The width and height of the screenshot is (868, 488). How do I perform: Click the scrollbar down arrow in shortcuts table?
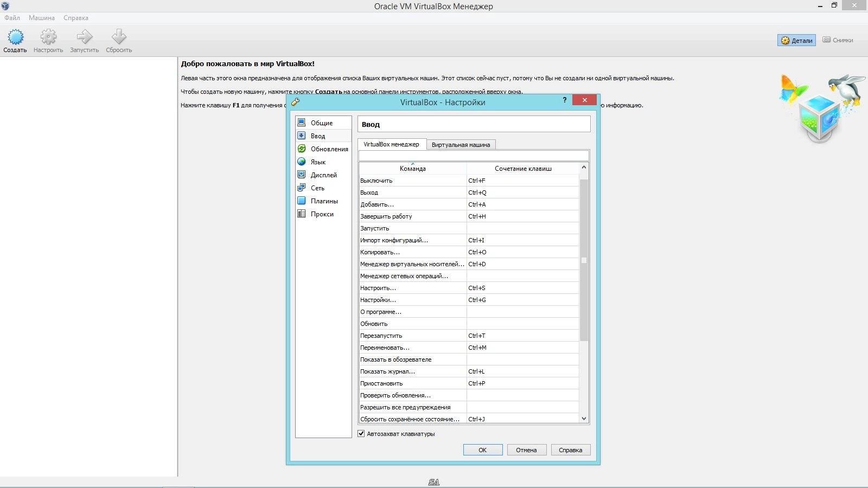pos(584,419)
